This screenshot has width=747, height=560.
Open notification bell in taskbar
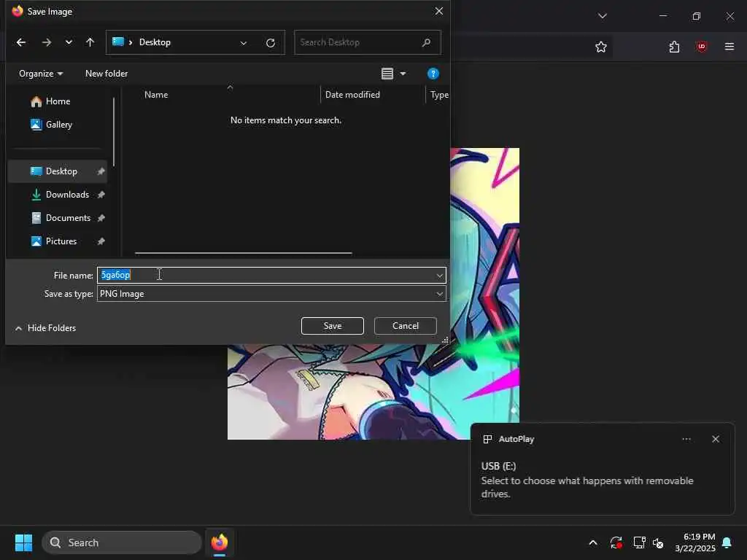point(727,542)
